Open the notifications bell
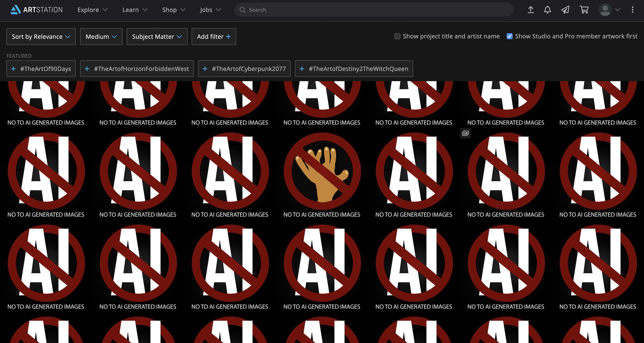 (547, 10)
